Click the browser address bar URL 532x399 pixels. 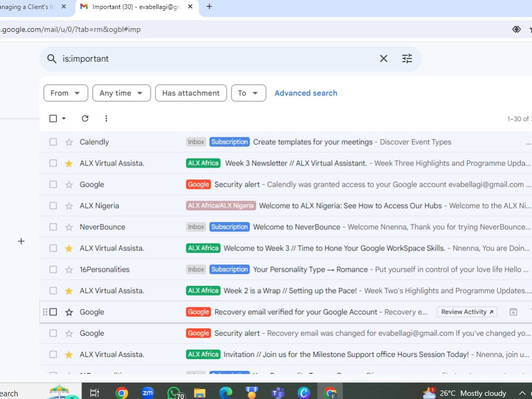coord(71,29)
